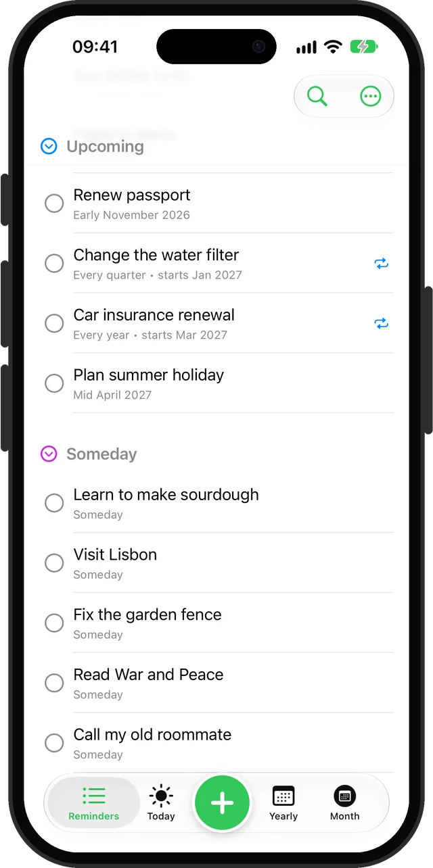Mark Read War and Peace as done
Viewport: 433px width, 868px height.
pyautogui.click(x=54, y=683)
